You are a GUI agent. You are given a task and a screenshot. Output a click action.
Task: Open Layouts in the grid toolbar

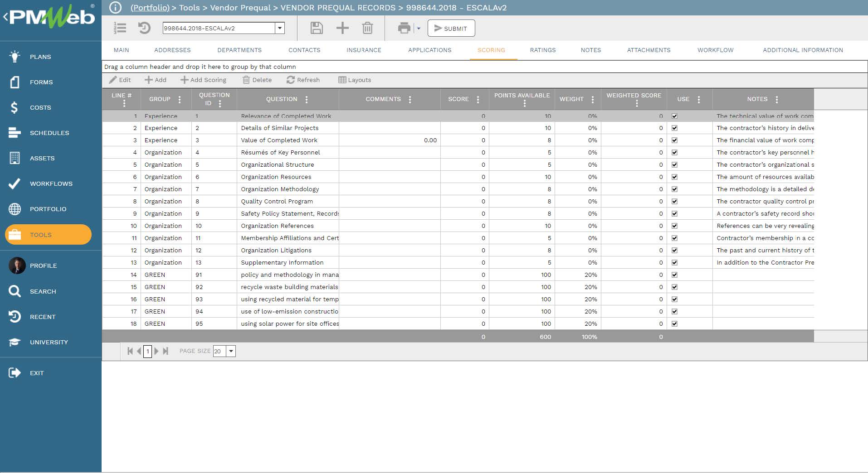coord(355,80)
